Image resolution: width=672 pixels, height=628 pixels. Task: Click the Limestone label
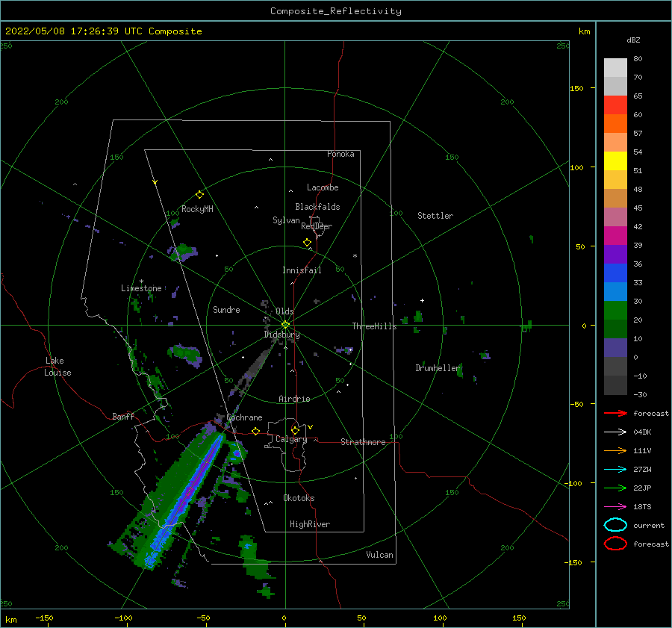[141, 288]
